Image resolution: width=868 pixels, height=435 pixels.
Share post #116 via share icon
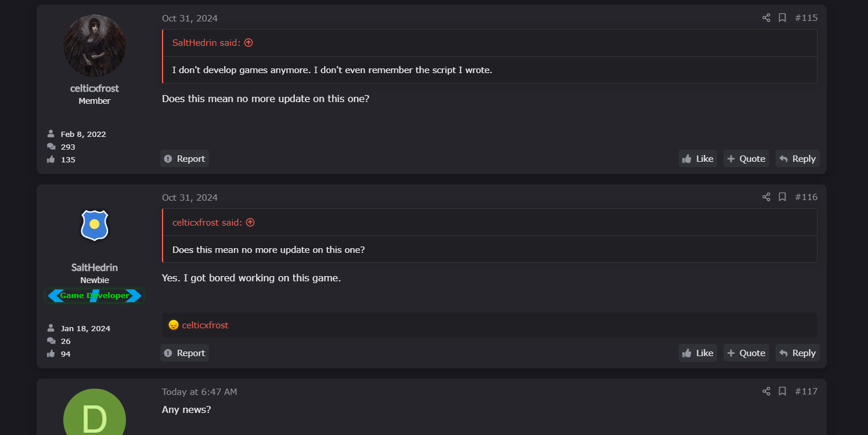pos(766,197)
